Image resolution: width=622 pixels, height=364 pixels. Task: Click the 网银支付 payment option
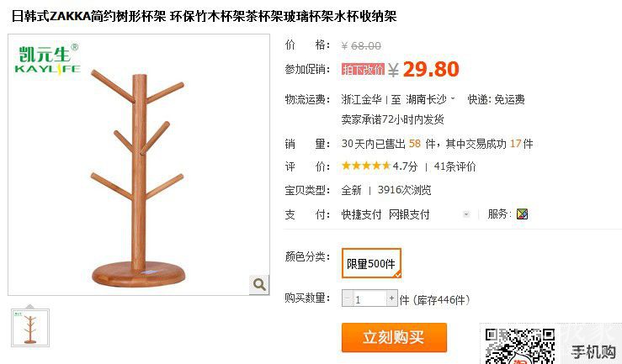(409, 214)
